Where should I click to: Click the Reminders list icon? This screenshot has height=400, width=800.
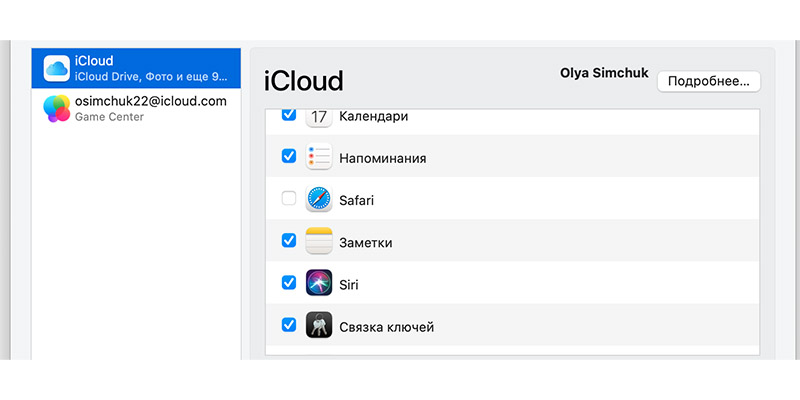tap(319, 157)
